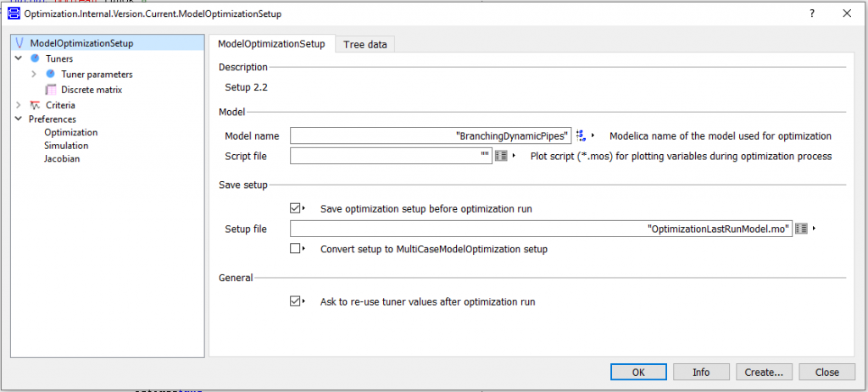
Task: Open arrow menu beside Convert setup checkbox
Action: (x=303, y=249)
